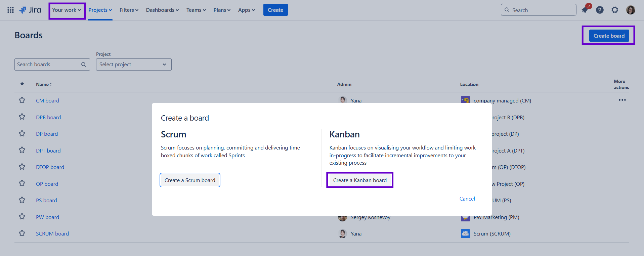Click the magnifier icon in Search boards
The height and width of the screenshot is (256, 644).
click(84, 65)
